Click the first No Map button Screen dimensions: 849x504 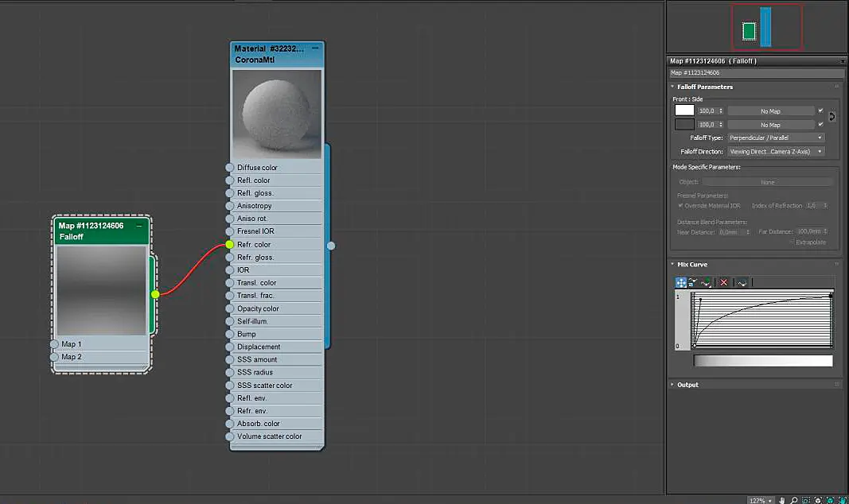[770, 110]
